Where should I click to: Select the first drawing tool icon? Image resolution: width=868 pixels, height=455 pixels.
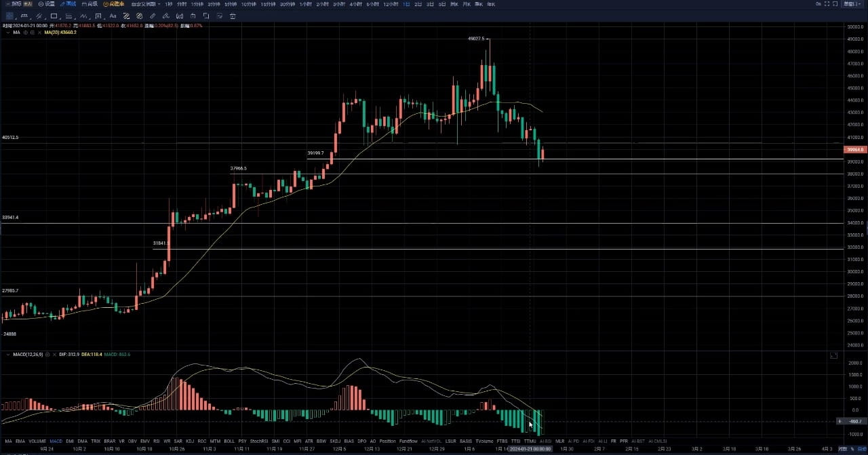click(9, 16)
